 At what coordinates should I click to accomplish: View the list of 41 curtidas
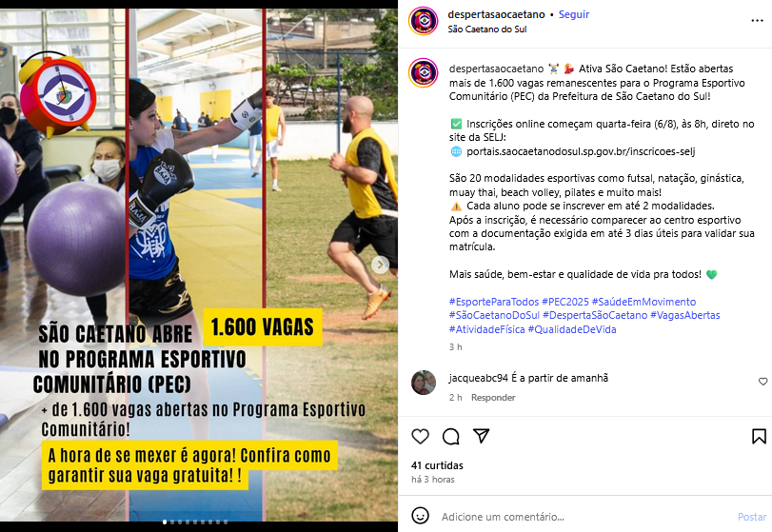coord(437,465)
